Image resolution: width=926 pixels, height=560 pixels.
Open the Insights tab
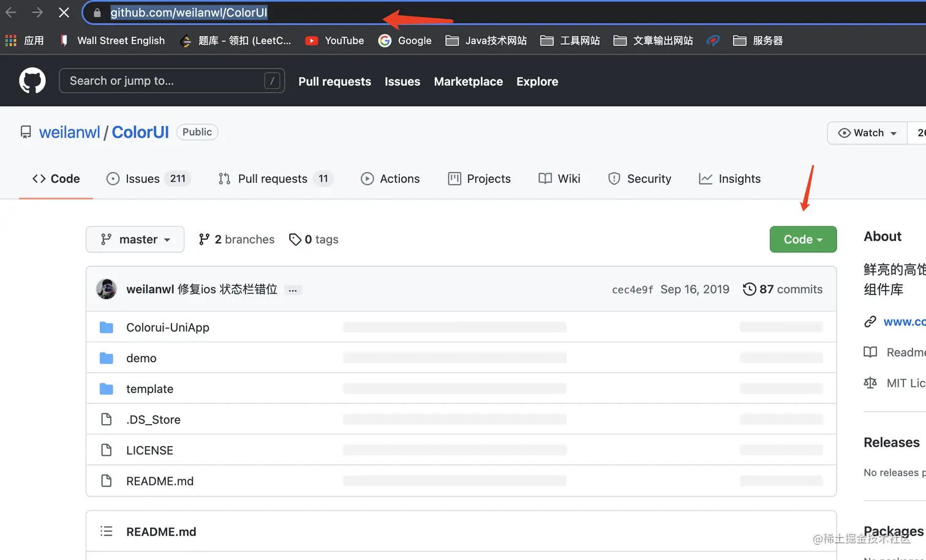pyautogui.click(x=730, y=179)
